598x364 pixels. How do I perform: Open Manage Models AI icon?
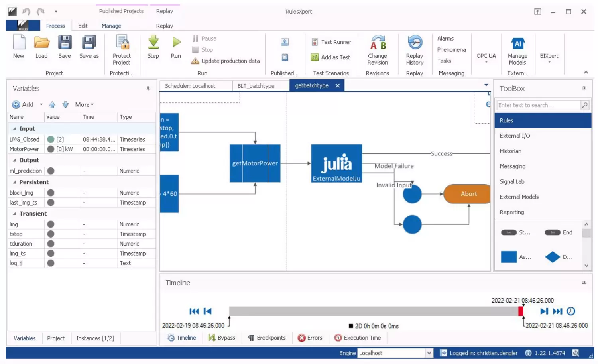[x=517, y=43]
